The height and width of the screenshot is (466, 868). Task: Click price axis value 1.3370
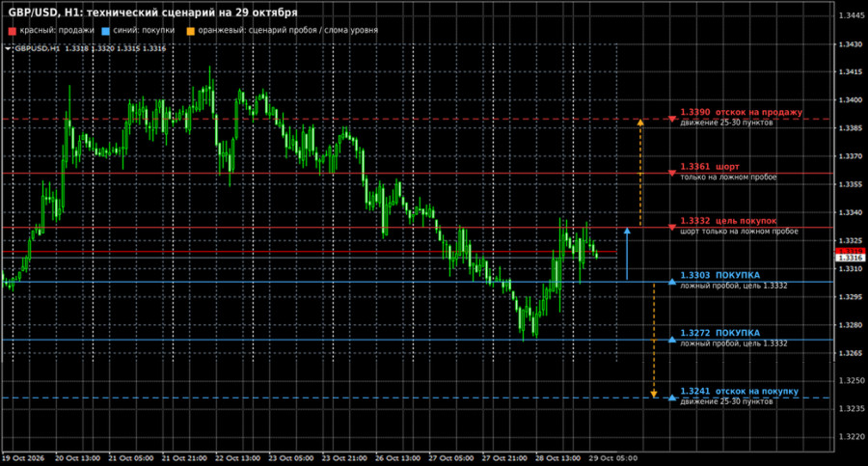click(851, 156)
